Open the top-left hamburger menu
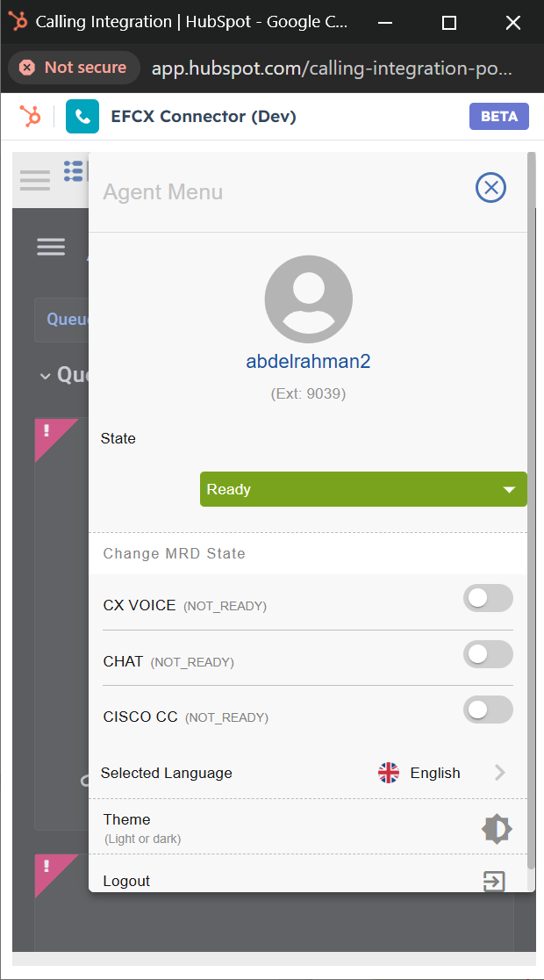The width and height of the screenshot is (544, 980). coord(35,179)
